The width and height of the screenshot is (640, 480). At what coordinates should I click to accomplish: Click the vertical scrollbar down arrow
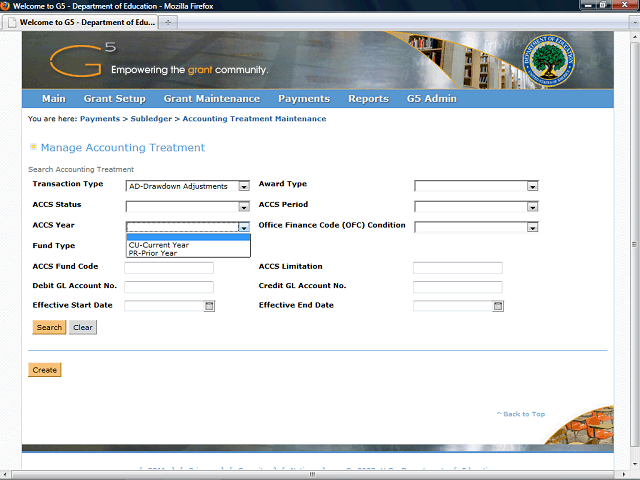634,464
